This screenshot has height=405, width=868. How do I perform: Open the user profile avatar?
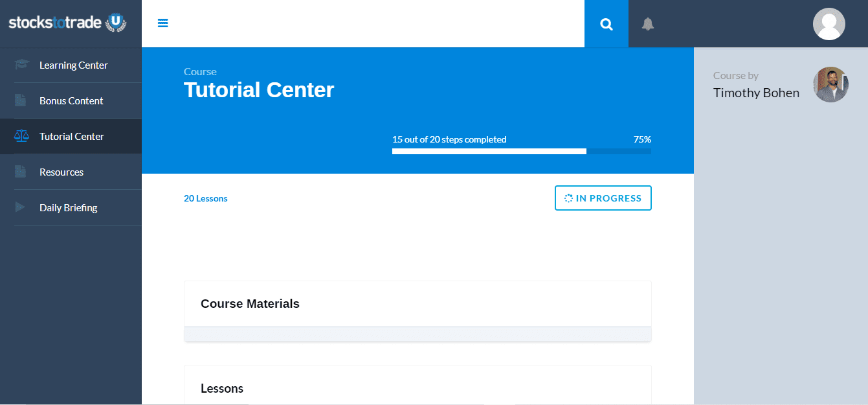click(x=829, y=24)
